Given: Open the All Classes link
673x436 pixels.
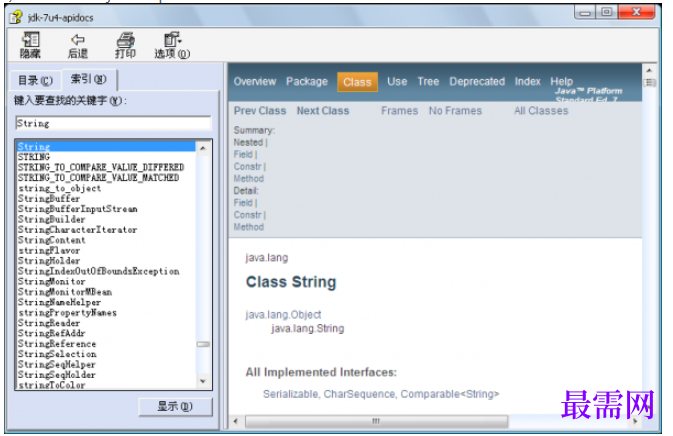Looking at the screenshot, I should (x=541, y=111).
